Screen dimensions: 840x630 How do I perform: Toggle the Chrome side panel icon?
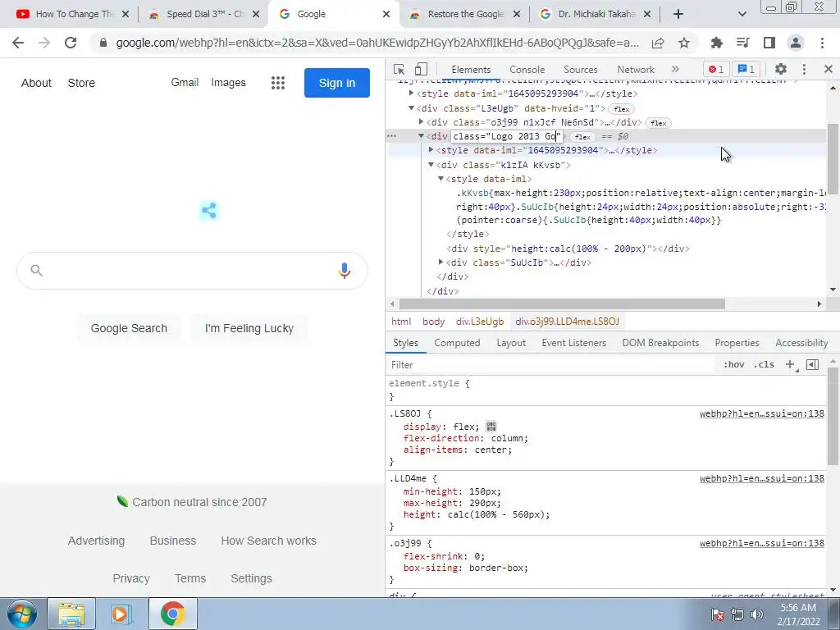(x=769, y=43)
